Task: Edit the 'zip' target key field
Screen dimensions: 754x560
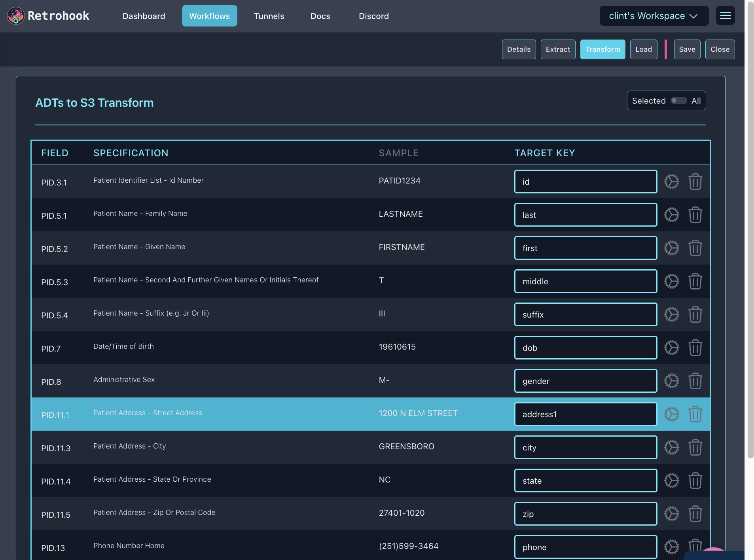Action: click(585, 514)
